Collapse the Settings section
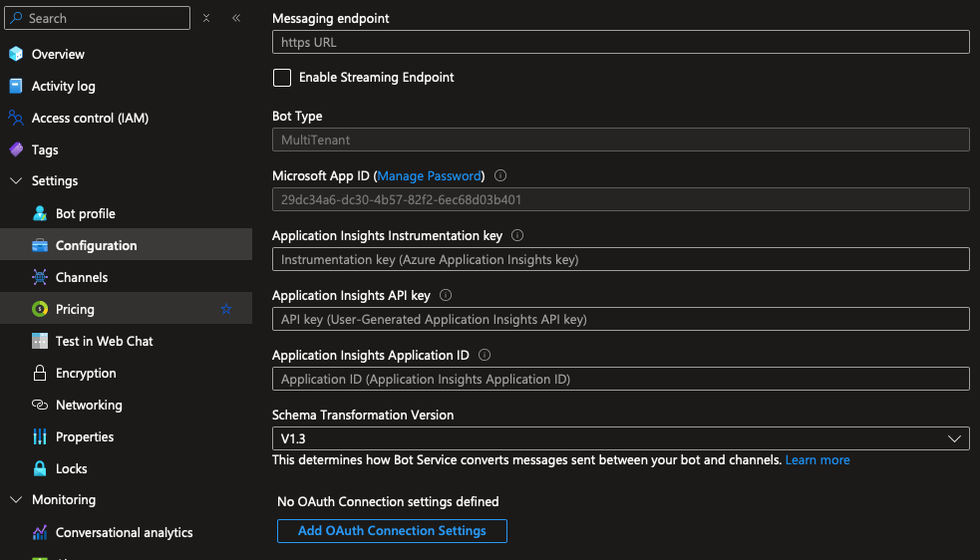 coord(15,181)
